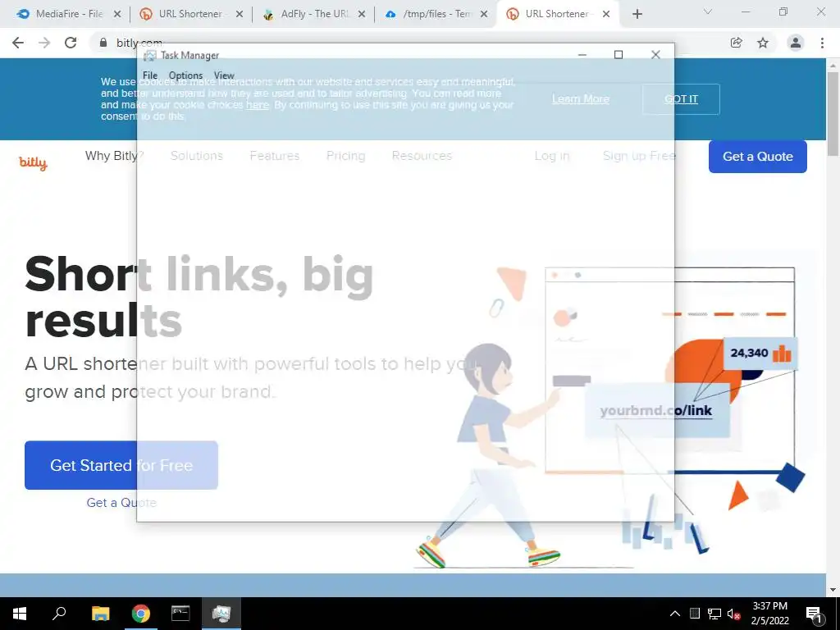840x630 pixels.
Task: Open the Why Bitly? navigation item
Action: pyautogui.click(x=114, y=156)
